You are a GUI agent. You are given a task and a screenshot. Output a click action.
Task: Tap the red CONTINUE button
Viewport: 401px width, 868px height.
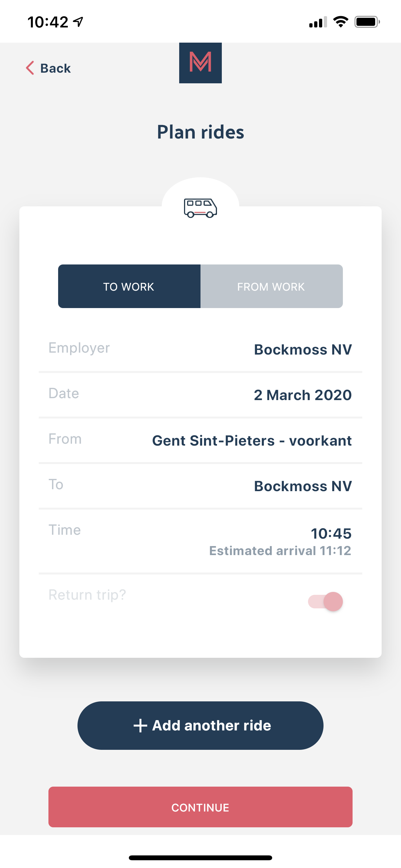click(200, 807)
